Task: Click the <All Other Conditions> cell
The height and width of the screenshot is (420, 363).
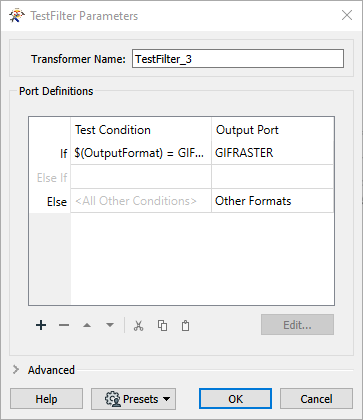Action: point(141,201)
